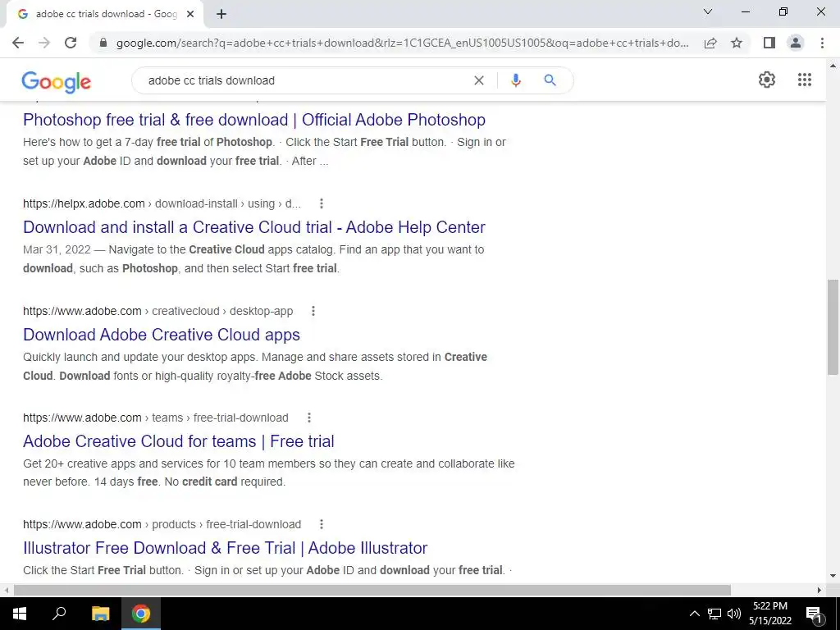Open Download Adobe Creative Cloud apps result
Screen dimensions: 840x630
pos(162,335)
